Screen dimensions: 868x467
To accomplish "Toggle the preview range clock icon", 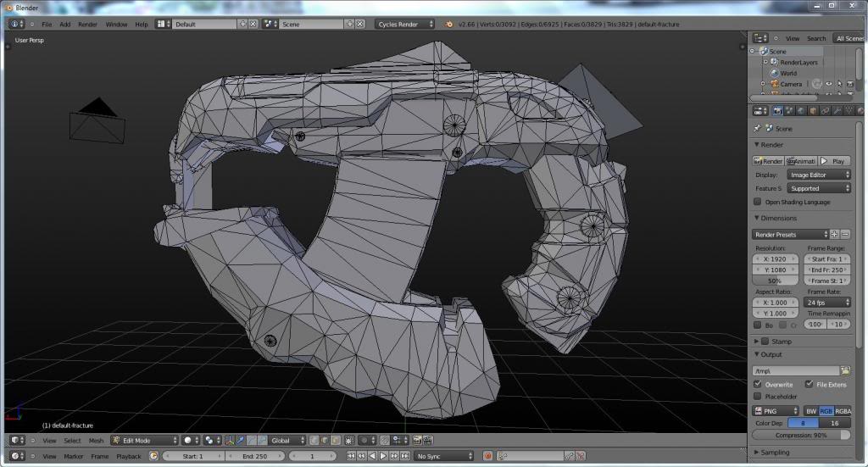I will 154,456.
